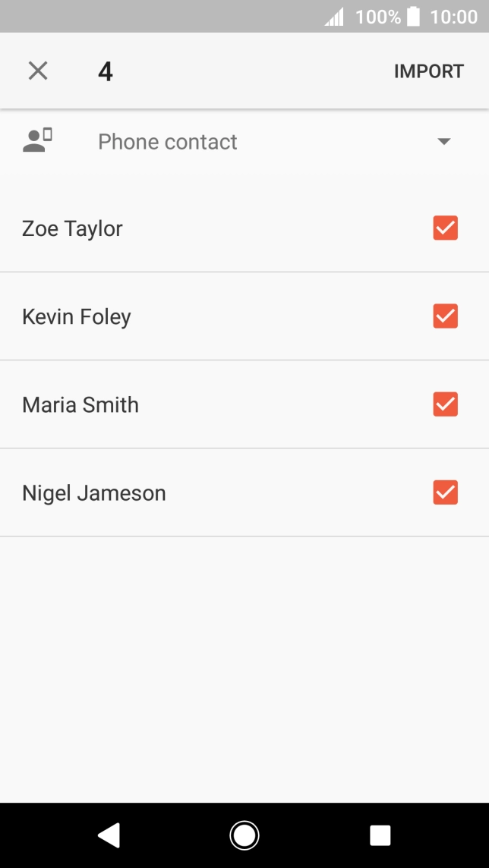Uncheck the Kevin Foley checkbox
This screenshot has width=489, height=868.
point(446,316)
